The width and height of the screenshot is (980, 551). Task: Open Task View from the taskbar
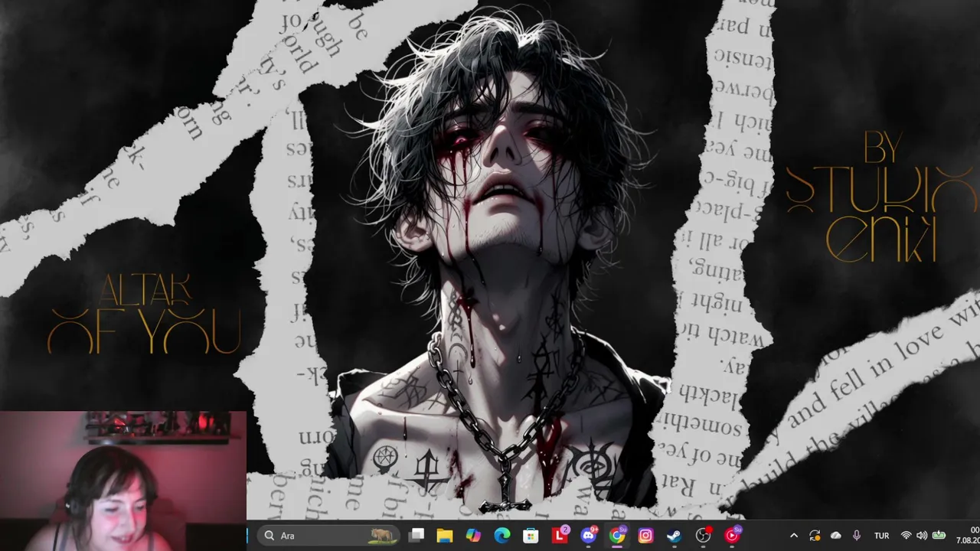click(x=416, y=536)
